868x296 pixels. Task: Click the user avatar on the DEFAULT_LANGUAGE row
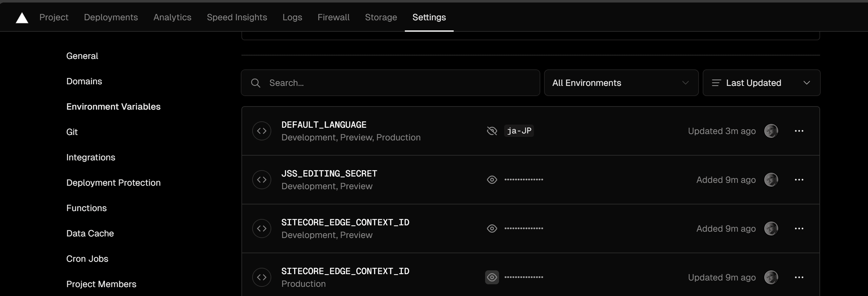[771, 131]
